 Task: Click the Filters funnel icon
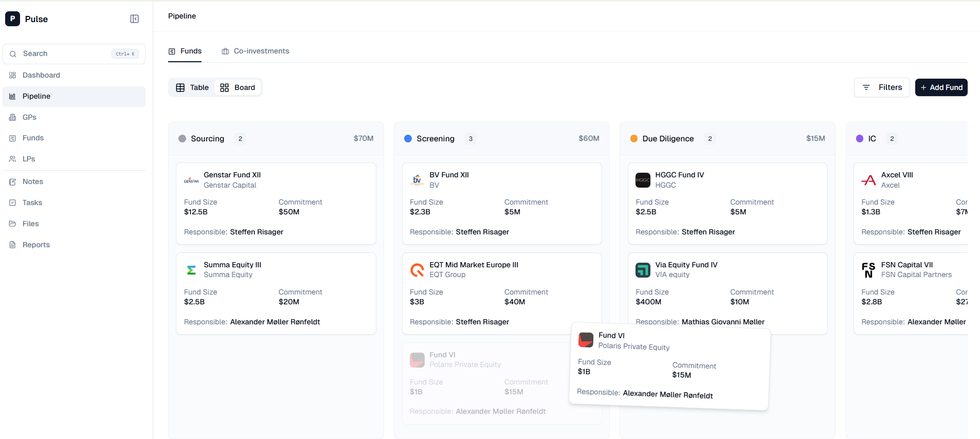click(x=866, y=87)
